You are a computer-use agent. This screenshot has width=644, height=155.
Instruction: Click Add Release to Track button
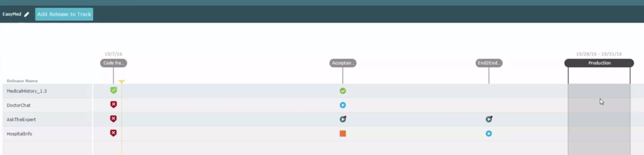64,14
